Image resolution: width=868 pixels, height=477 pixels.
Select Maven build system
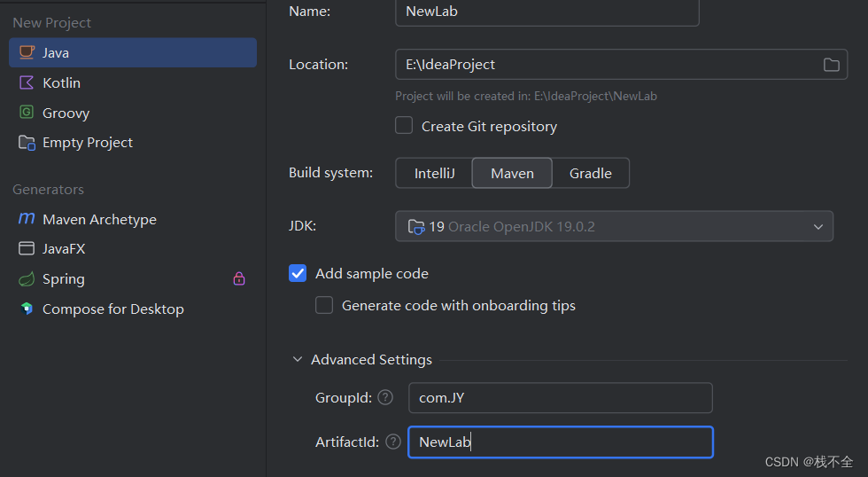(x=512, y=173)
